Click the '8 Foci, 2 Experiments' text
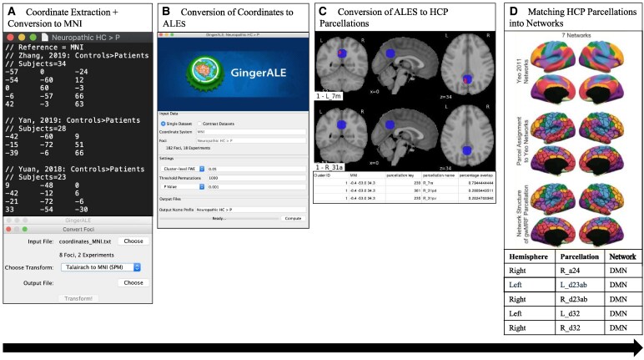644x360 pixels. point(87,255)
